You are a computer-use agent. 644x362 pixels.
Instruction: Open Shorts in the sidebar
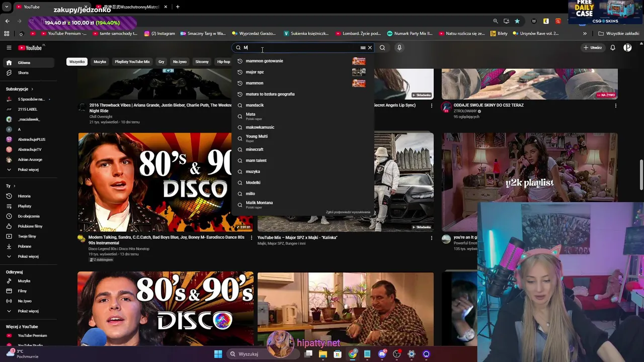pos(29,73)
